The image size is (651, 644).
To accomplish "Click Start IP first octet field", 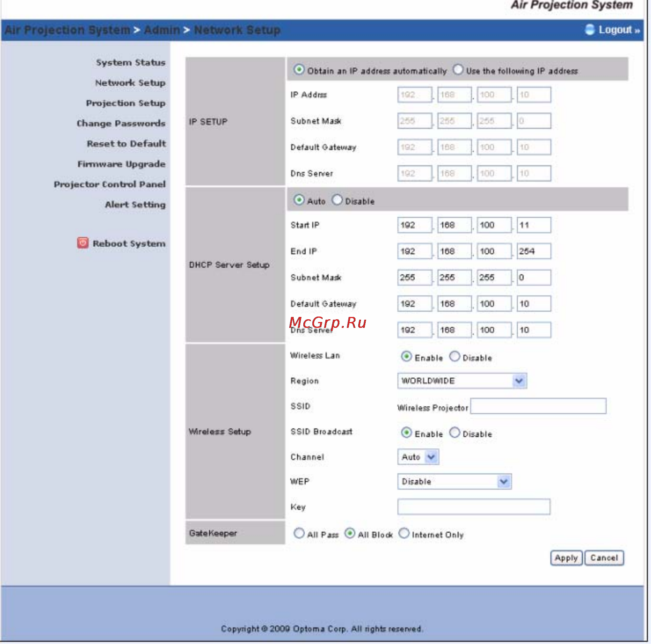I will 415,225.
